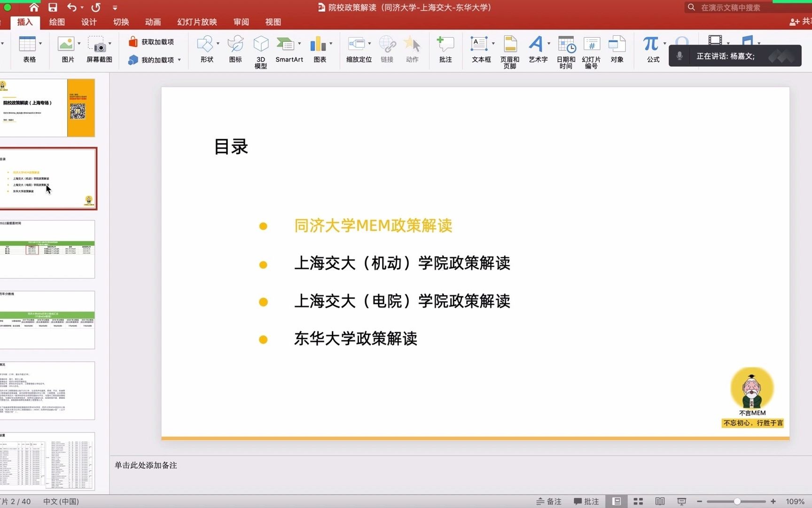Click the Home icon in title bar
This screenshot has height=508, width=812.
[x=34, y=7]
